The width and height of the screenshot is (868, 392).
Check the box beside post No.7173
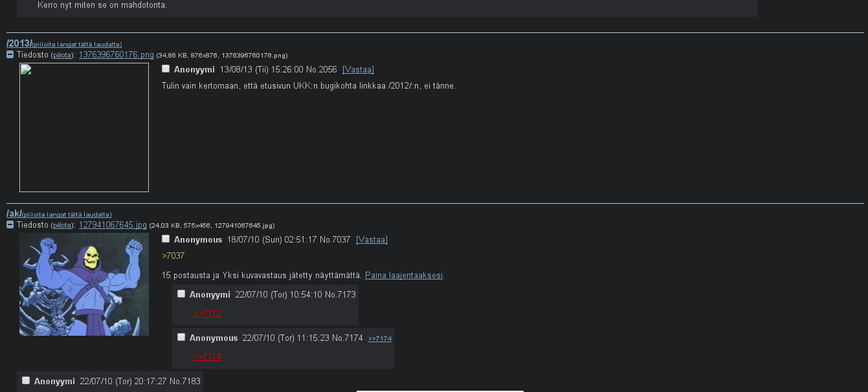tap(181, 294)
